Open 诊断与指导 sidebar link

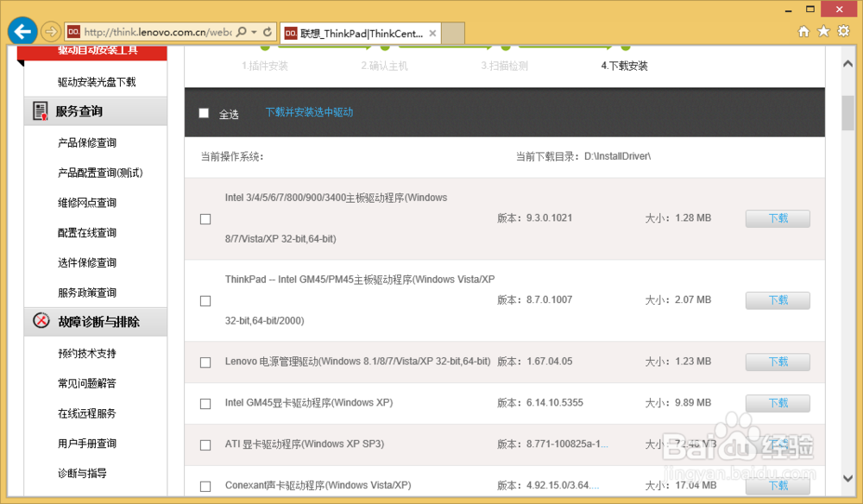tap(82, 473)
